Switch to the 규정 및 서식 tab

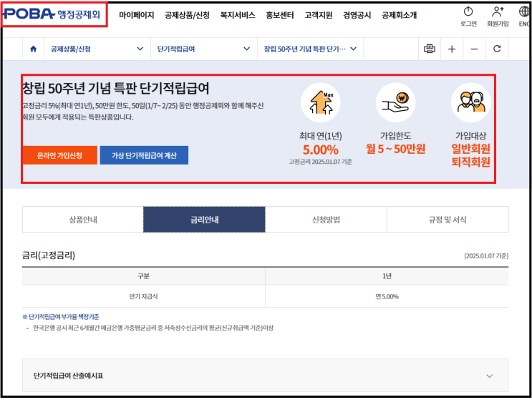point(448,220)
